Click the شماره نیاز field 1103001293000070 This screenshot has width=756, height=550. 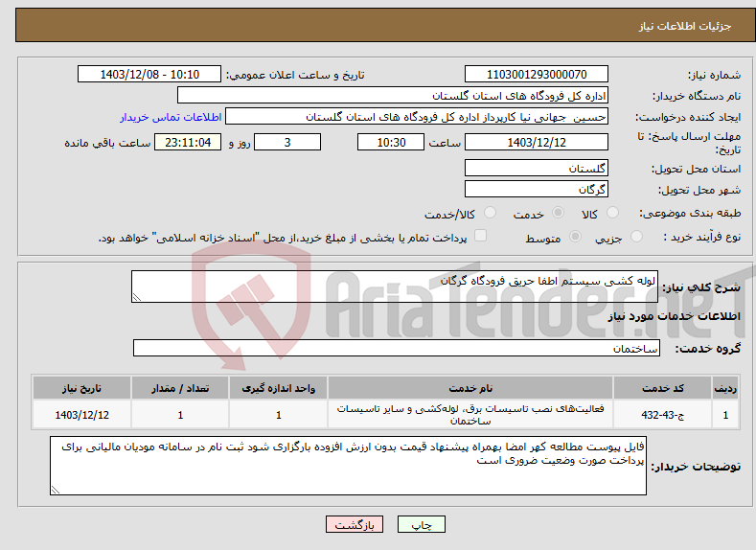click(x=537, y=74)
